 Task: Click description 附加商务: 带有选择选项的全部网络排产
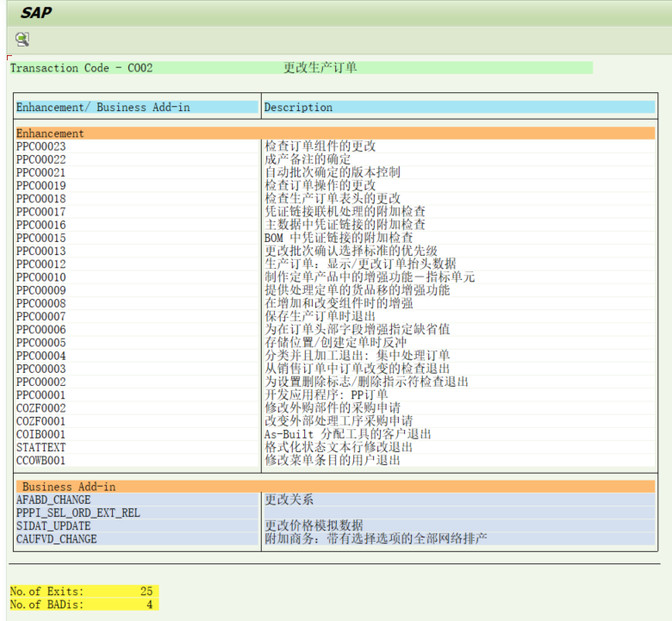pos(376,538)
